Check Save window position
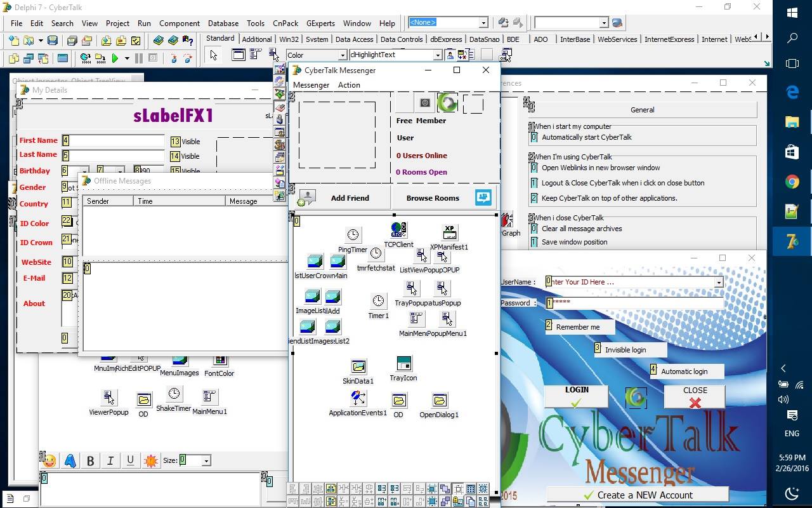 [x=534, y=242]
